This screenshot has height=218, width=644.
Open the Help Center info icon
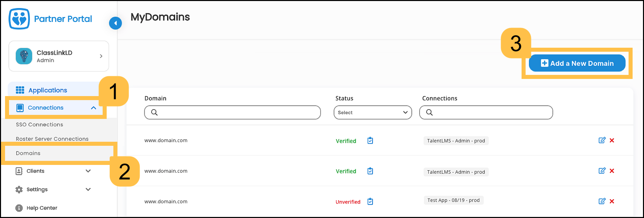coord(19,208)
